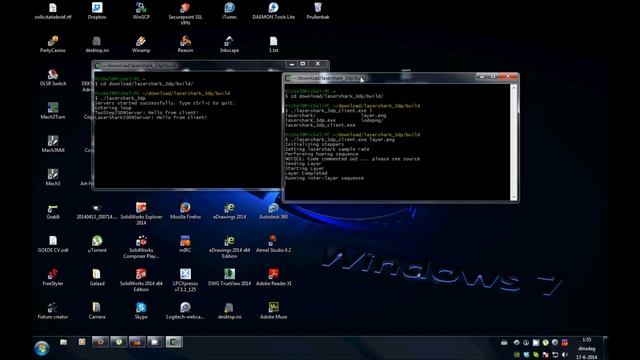The width and height of the screenshot is (640, 360).
Task: Select the LPCXpresso desktop shortcut
Action: click(x=185, y=280)
